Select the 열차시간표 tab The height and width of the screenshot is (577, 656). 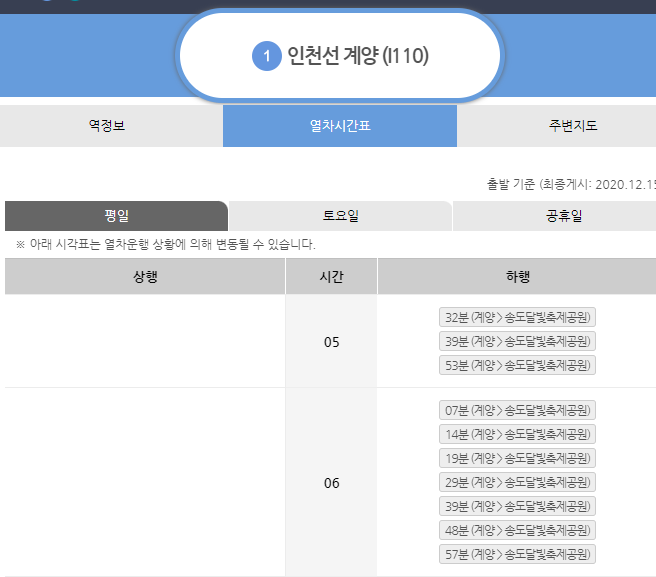tap(340, 126)
